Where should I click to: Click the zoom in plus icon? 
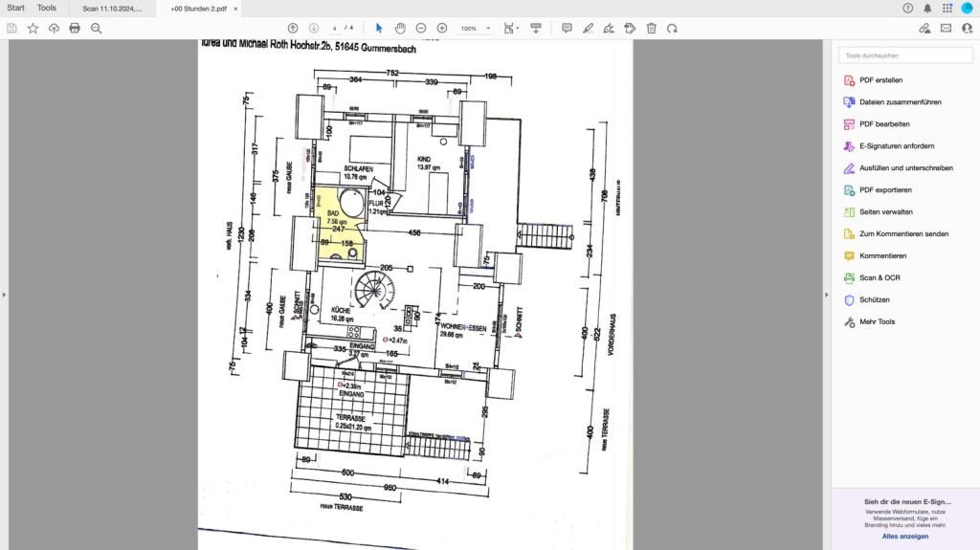[x=441, y=28]
